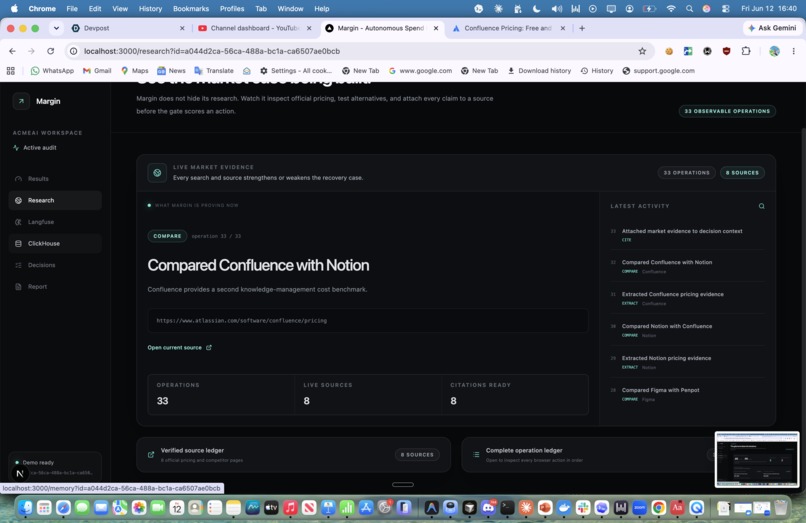The width and height of the screenshot is (806, 523).
Task: Expand the Complete operation ledger
Action: pos(588,455)
